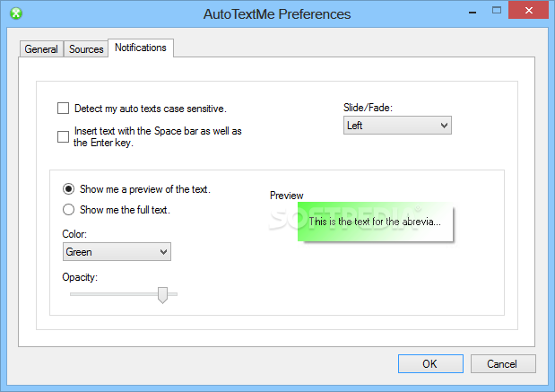Expand the Color combo box showing Green
The image size is (555, 392).
pyautogui.click(x=117, y=252)
